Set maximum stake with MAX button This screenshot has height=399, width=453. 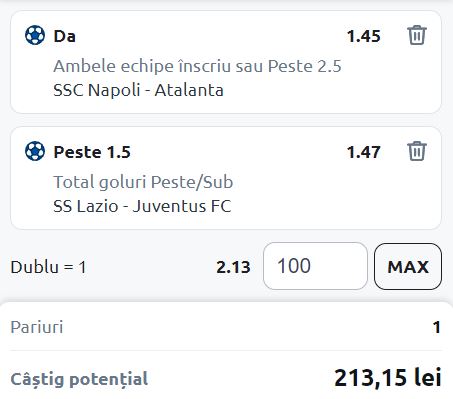point(408,266)
